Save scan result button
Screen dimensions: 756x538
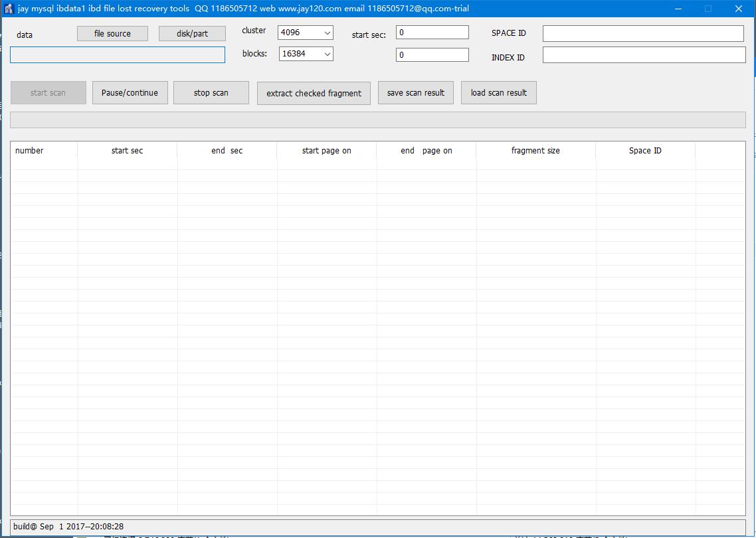point(416,92)
